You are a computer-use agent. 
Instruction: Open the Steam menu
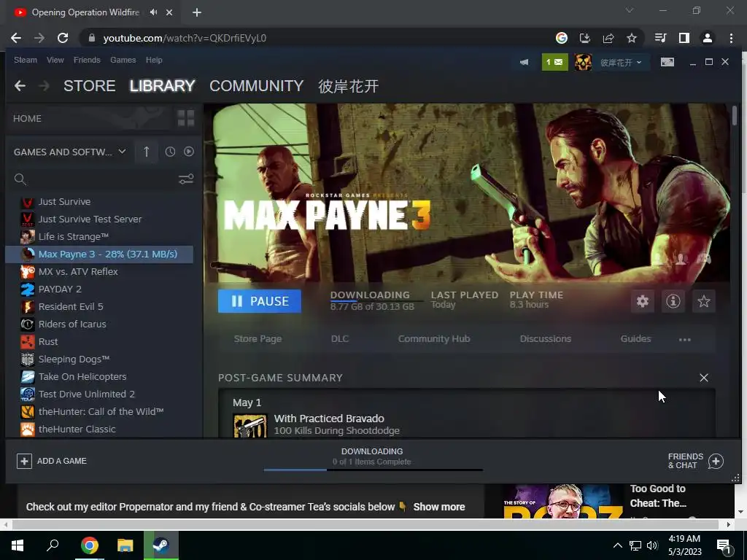click(26, 60)
